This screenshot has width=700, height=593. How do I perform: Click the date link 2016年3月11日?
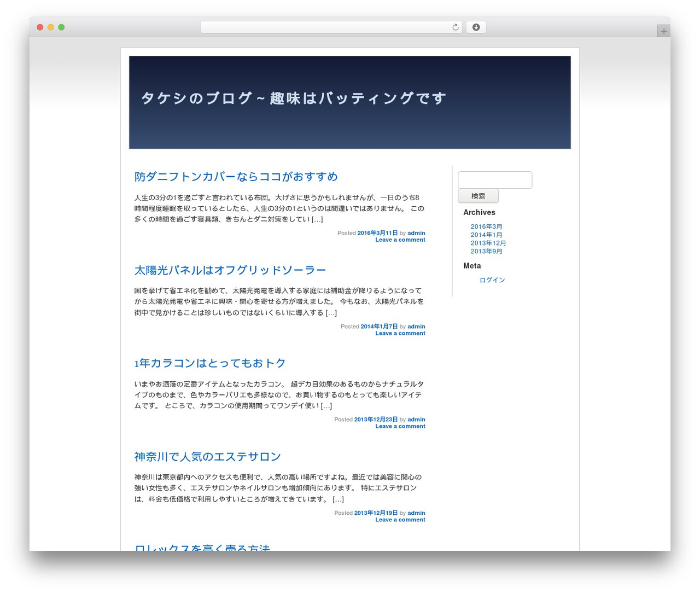tap(377, 233)
